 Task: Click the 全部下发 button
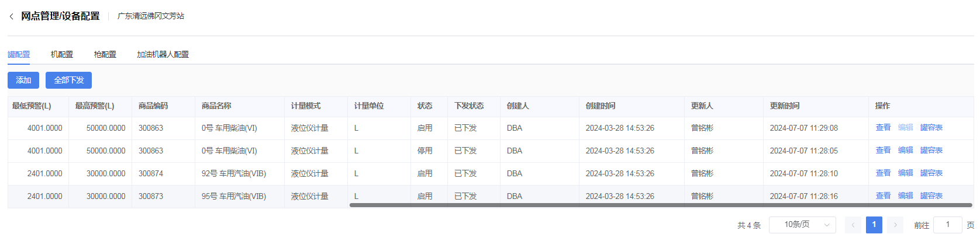[x=68, y=80]
